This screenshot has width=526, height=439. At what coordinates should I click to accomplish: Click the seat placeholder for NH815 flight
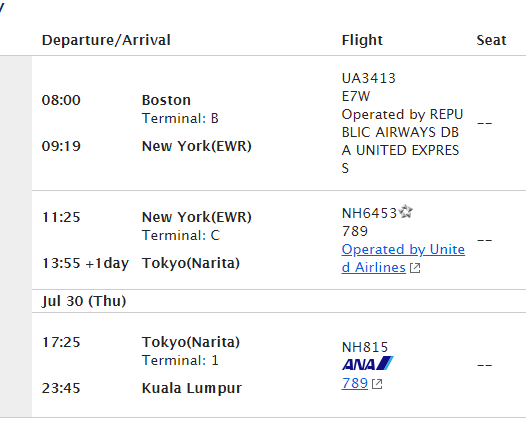pyautogui.click(x=484, y=365)
